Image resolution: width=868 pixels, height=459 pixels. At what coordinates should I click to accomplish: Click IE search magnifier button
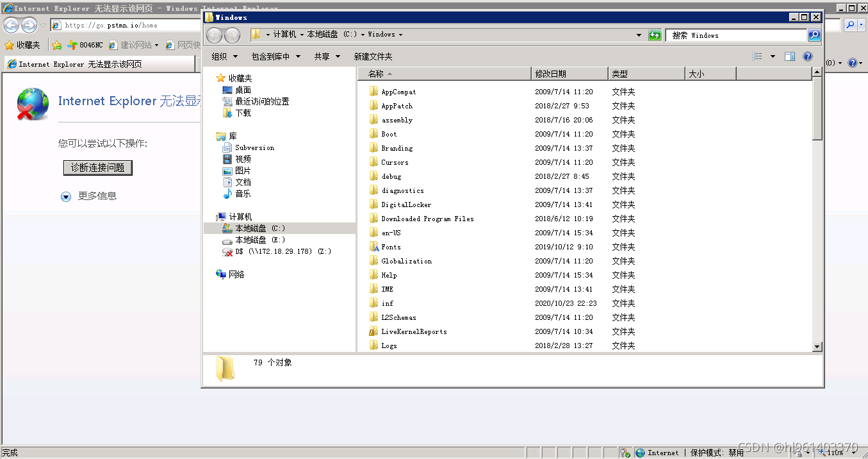pyautogui.click(x=850, y=25)
